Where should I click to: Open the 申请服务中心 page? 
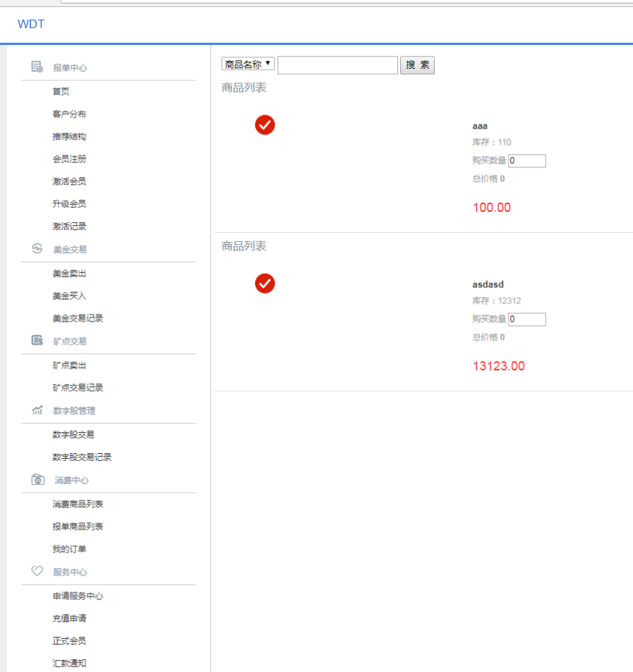point(77,596)
